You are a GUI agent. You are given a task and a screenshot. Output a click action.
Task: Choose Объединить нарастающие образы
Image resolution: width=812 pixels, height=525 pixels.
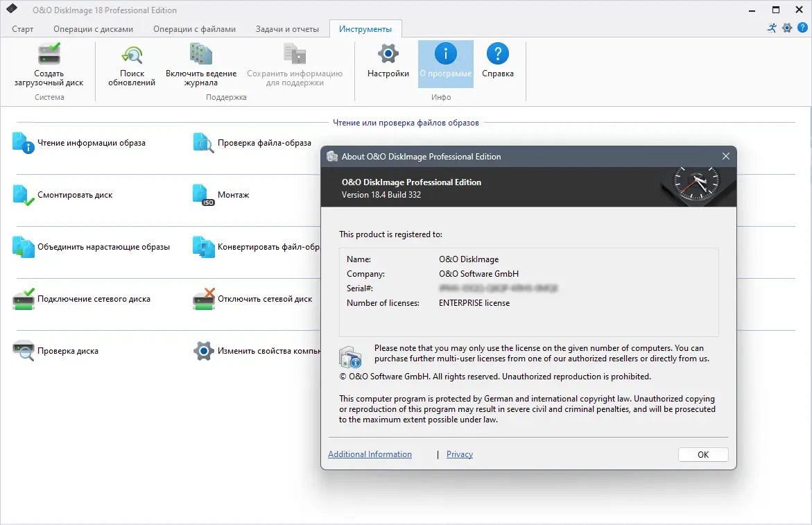(91, 247)
